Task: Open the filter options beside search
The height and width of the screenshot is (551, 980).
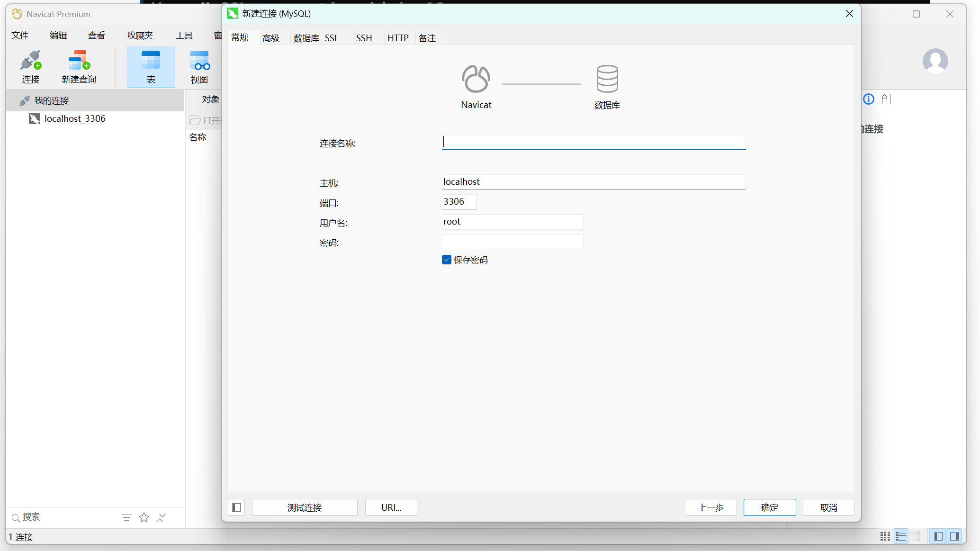Action: point(126,517)
